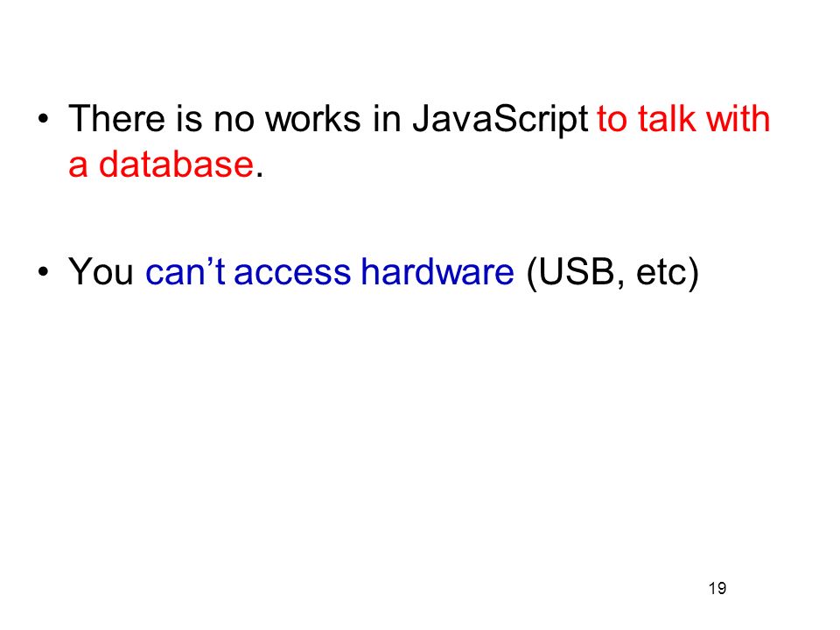Click the red word "talk"
The width and height of the screenshot is (840, 630).
[x=667, y=118]
